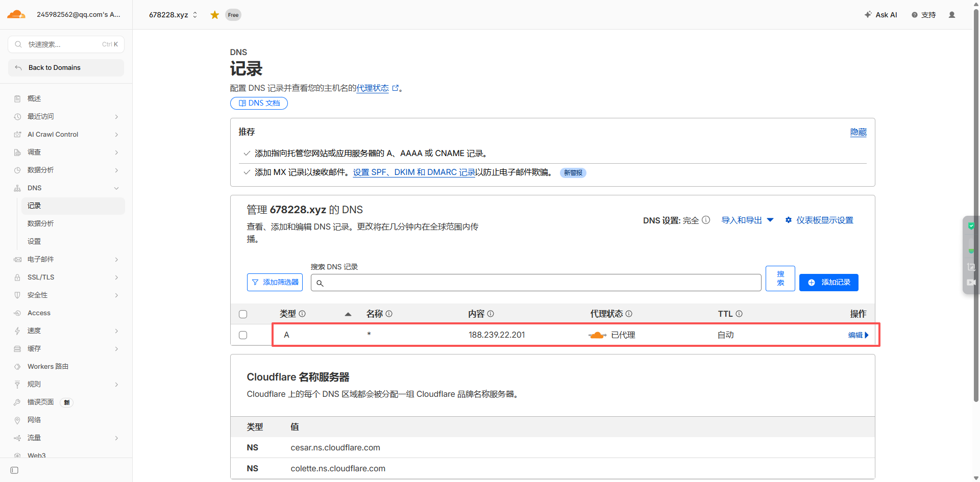Click the 类型 column info icon

point(302,314)
